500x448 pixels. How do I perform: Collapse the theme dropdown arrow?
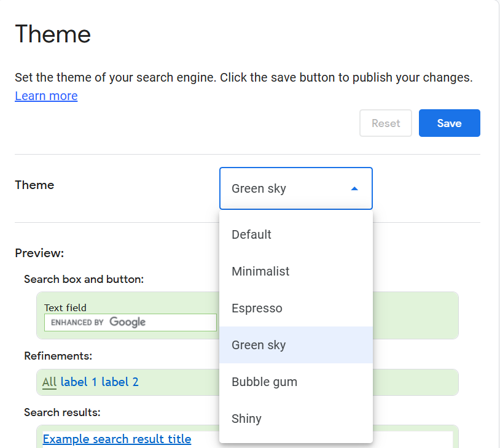(x=354, y=188)
